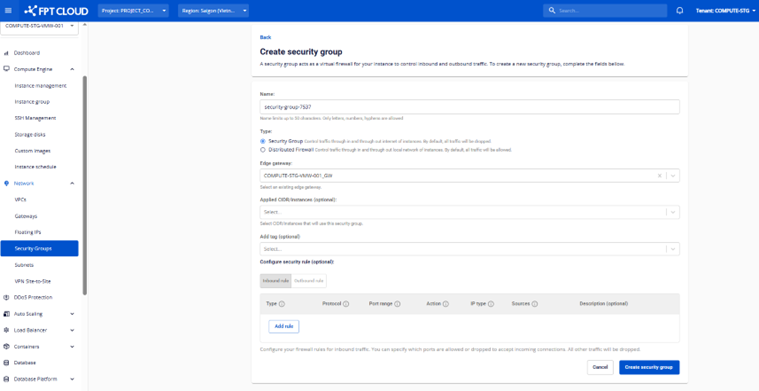Image resolution: width=759 pixels, height=391 pixels.
Task: Click info icon next to Protocol column
Action: (346, 304)
